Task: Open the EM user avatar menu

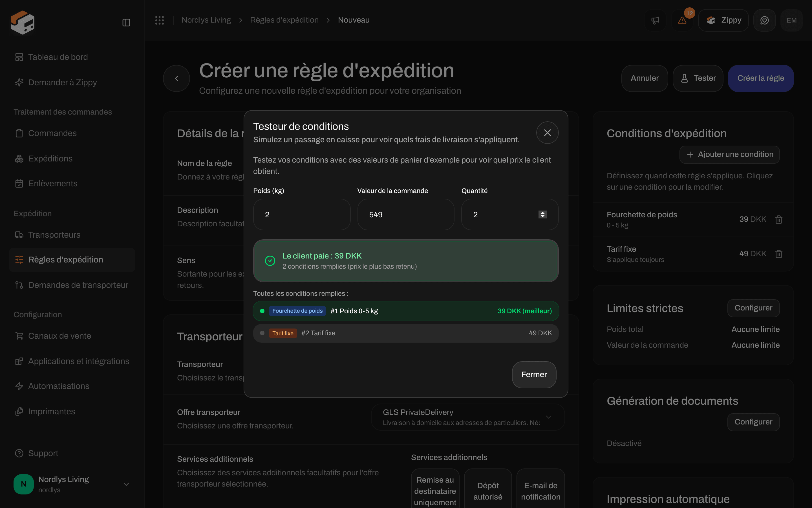Action: [x=791, y=21]
